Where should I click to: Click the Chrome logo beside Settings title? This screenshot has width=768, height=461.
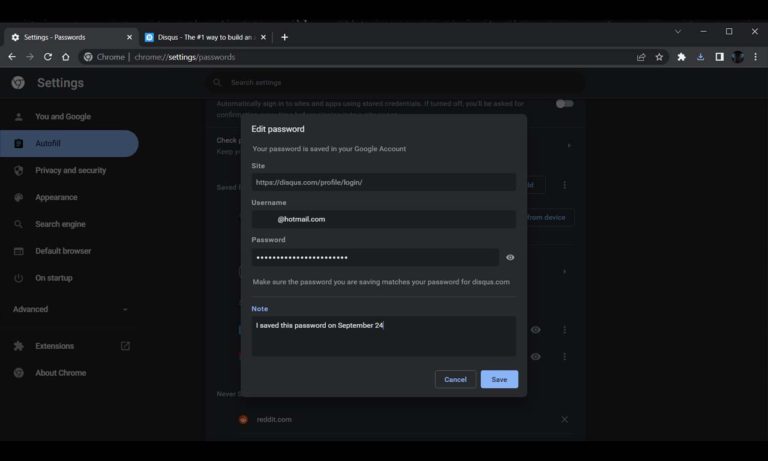(x=18, y=83)
